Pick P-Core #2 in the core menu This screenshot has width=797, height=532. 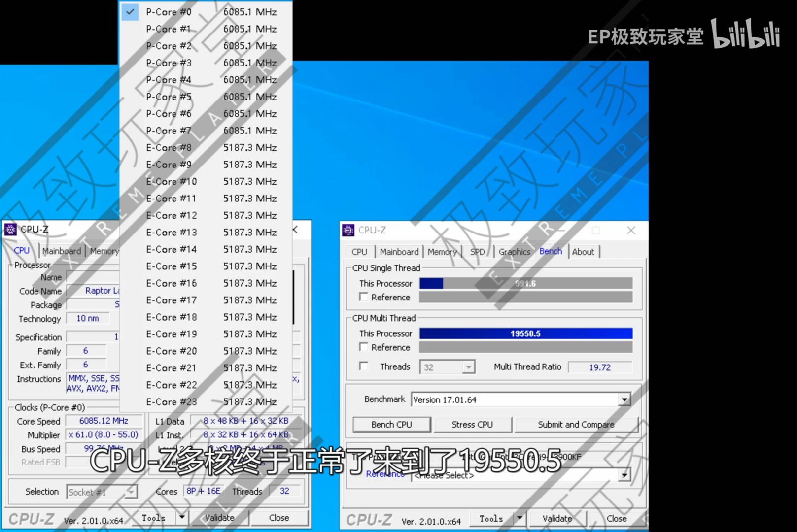click(x=206, y=46)
